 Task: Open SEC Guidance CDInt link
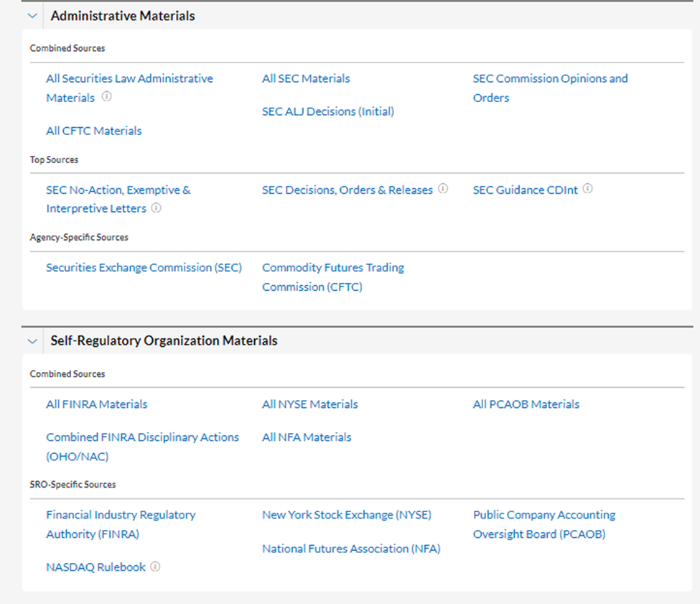(525, 190)
